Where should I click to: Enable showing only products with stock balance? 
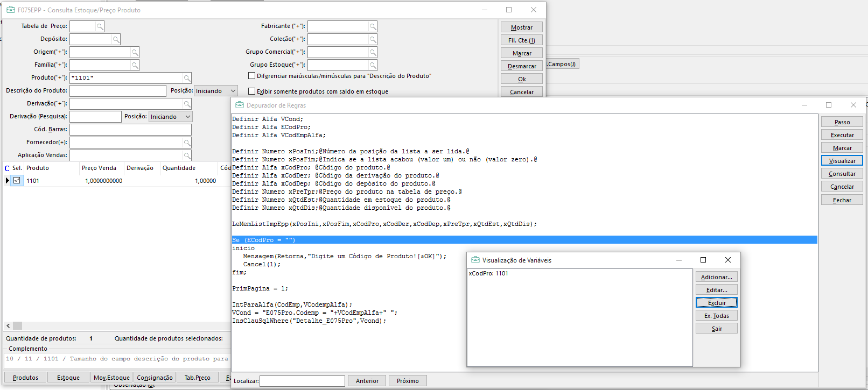pos(251,91)
